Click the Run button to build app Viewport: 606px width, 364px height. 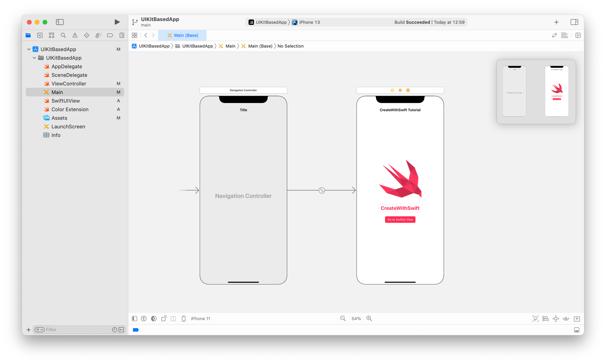click(x=117, y=22)
